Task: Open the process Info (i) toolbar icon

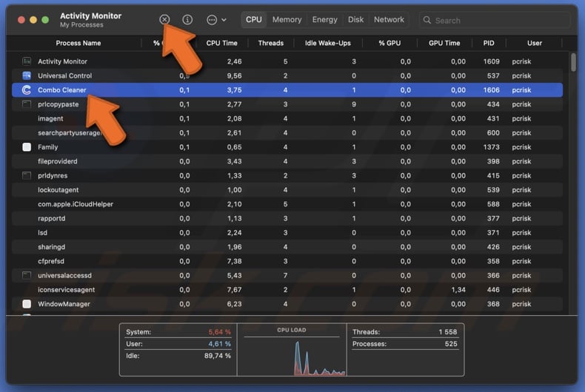Action: point(187,20)
